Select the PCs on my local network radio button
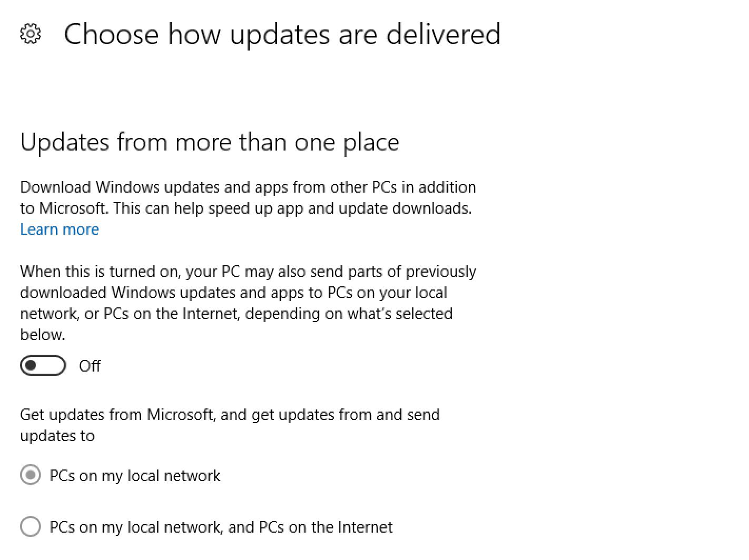The image size is (749, 560). point(31,475)
